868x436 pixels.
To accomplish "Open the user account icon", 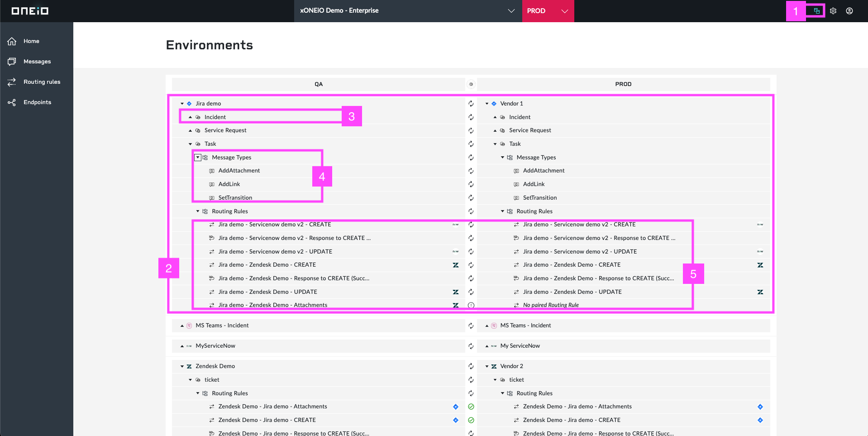I will (x=849, y=11).
